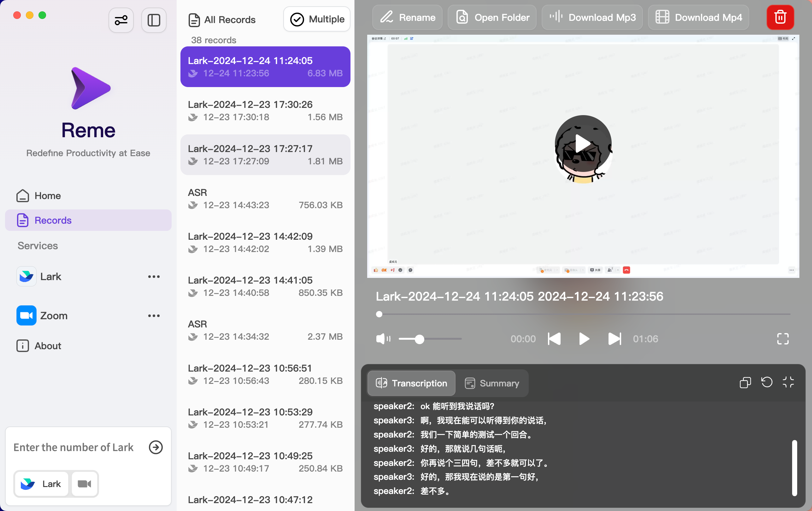
Task: Click the Rename button
Action: pos(407,17)
